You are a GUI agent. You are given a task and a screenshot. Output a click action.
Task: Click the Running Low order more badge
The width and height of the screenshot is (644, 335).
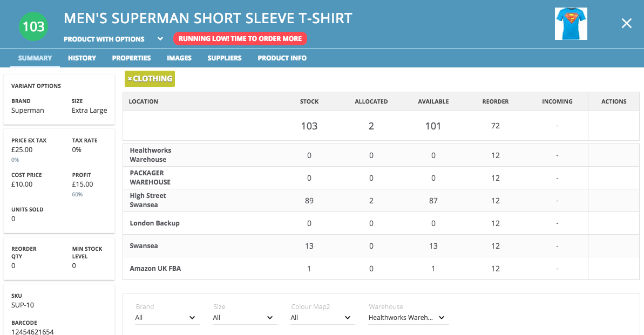click(240, 39)
